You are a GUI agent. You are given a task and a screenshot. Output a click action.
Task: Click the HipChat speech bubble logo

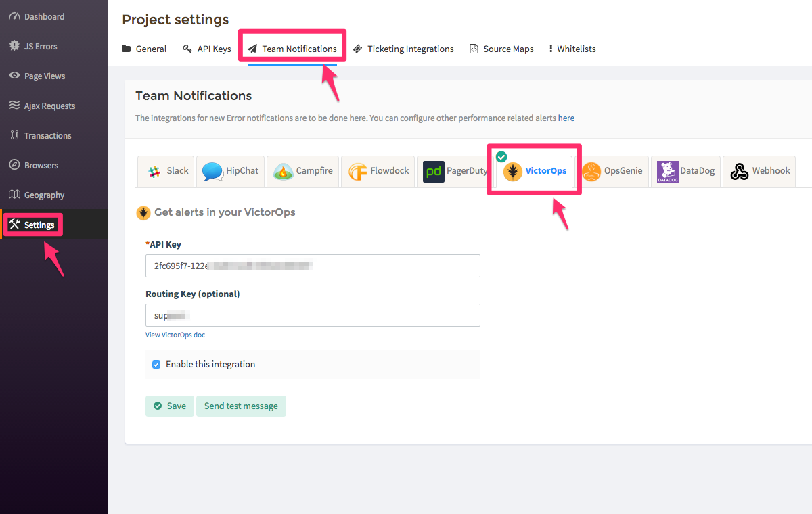pyautogui.click(x=212, y=172)
